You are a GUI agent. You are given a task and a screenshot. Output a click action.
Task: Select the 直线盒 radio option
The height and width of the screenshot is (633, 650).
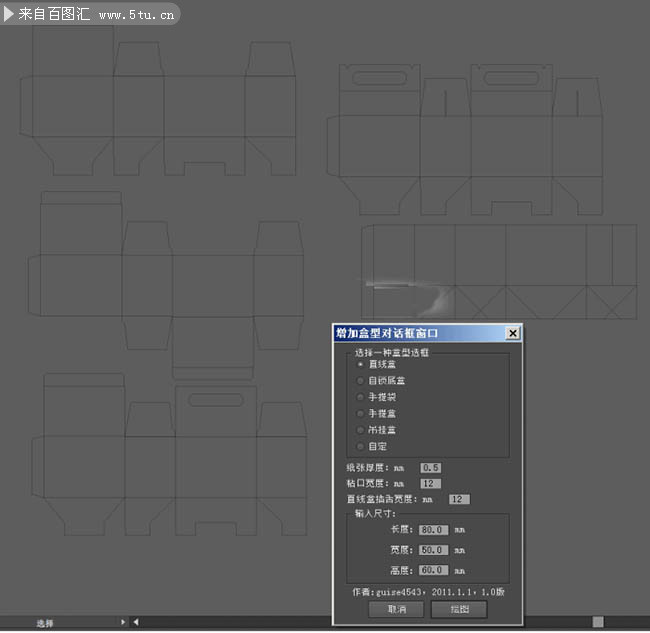point(360,364)
